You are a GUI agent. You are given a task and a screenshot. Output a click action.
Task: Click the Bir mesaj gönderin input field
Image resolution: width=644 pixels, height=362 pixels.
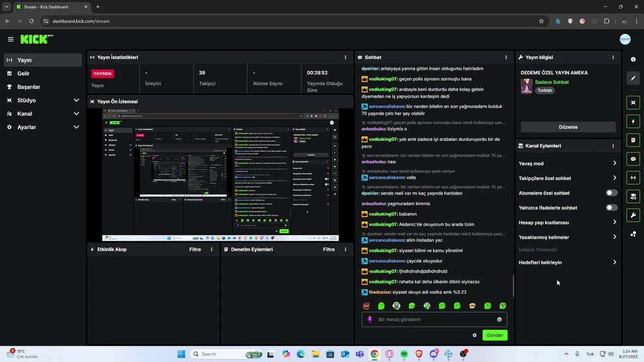pos(434,319)
